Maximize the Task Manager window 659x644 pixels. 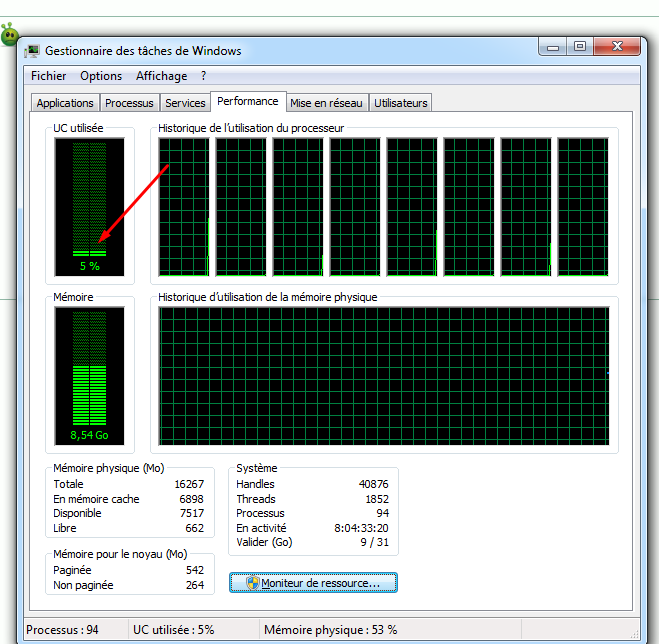pyautogui.click(x=580, y=46)
